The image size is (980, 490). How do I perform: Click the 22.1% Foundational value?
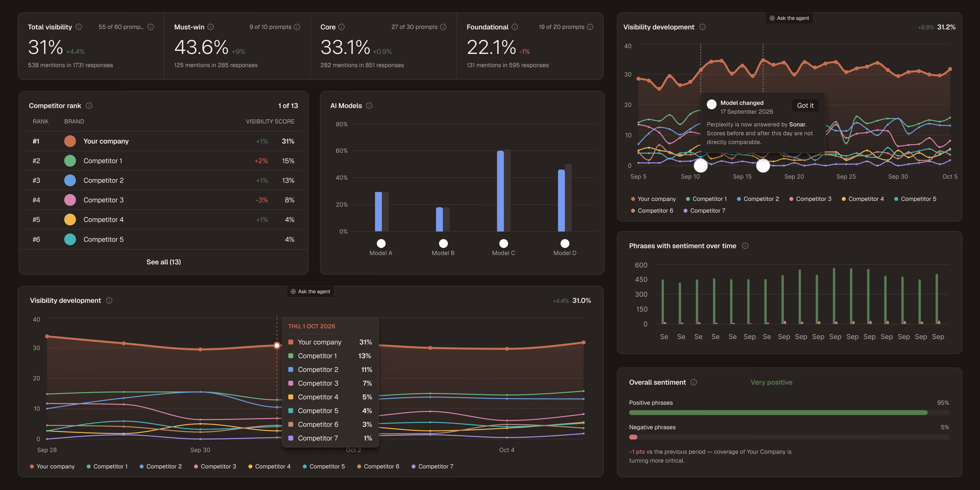coord(491,48)
